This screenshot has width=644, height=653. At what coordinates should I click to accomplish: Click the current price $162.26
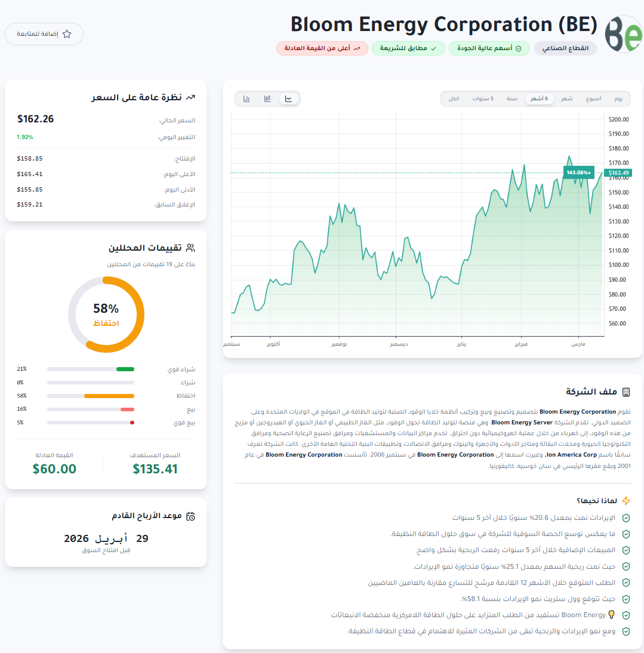35,119
